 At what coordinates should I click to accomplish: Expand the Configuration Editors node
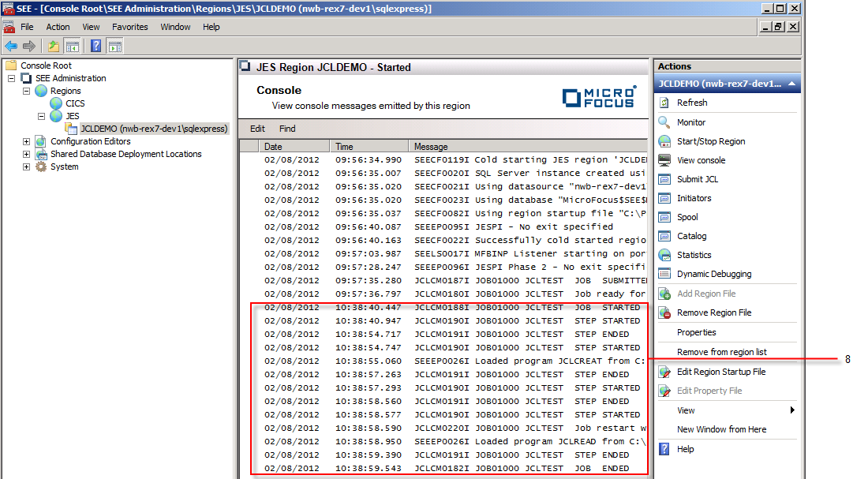[24, 141]
